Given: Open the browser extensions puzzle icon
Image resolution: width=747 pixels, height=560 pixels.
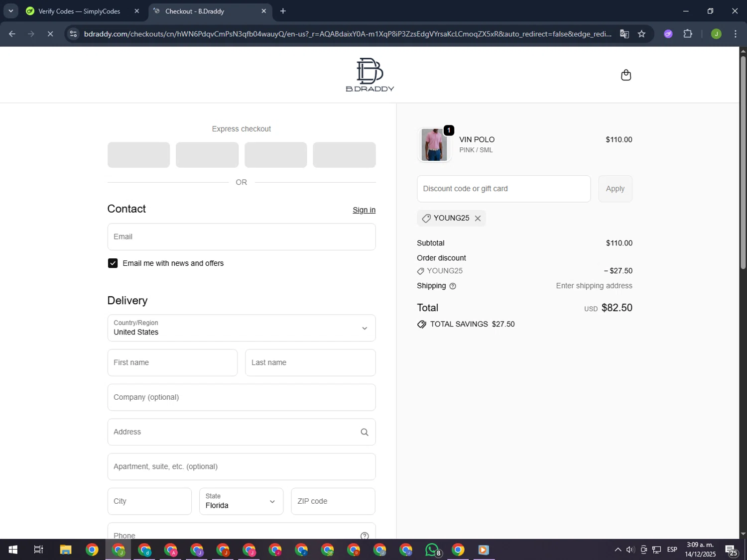Looking at the screenshot, I should [x=688, y=34].
